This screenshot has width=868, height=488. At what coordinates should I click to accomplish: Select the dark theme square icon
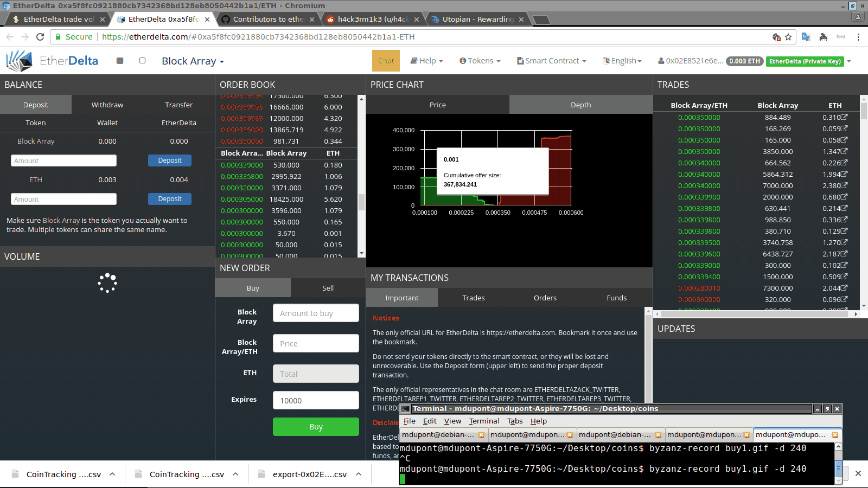coord(120,61)
